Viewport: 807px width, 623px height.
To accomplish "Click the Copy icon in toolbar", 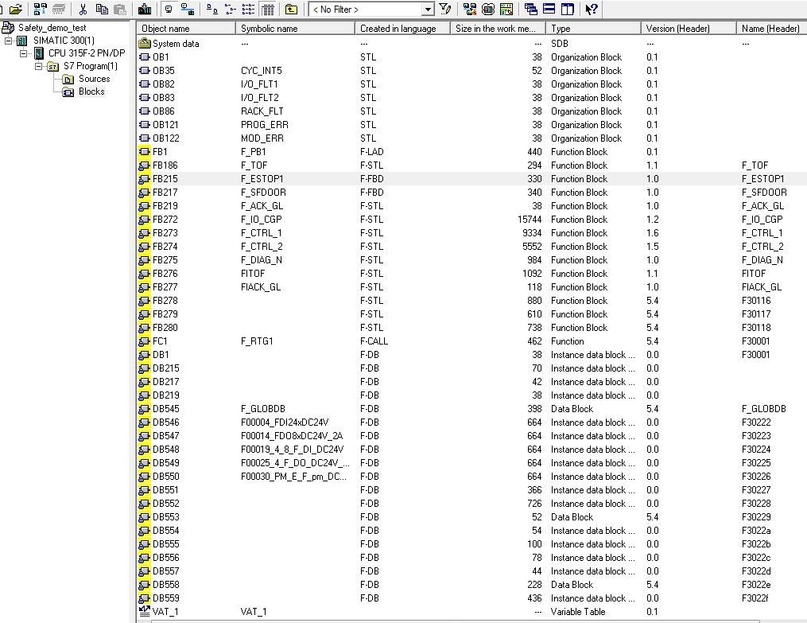I will 102,9.
